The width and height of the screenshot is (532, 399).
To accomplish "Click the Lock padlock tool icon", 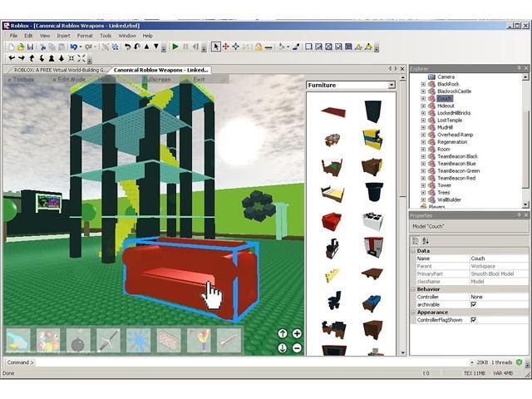I will click(259, 47).
